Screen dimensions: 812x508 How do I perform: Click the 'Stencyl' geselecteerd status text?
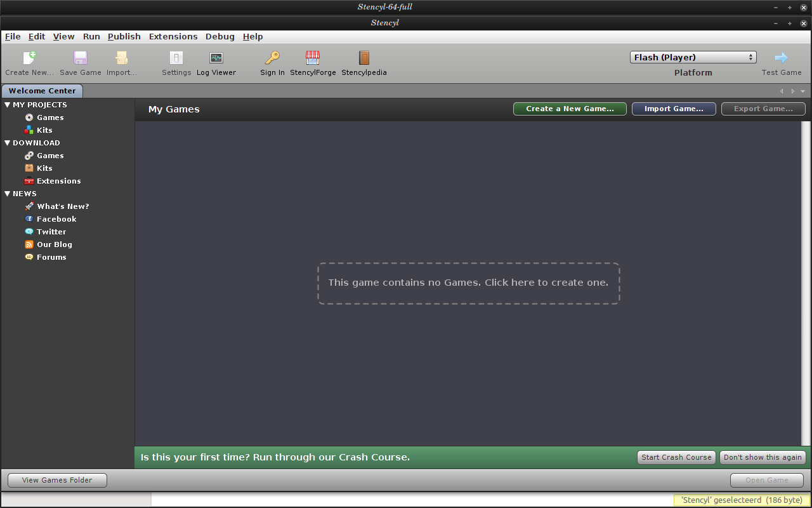(742, 500)
